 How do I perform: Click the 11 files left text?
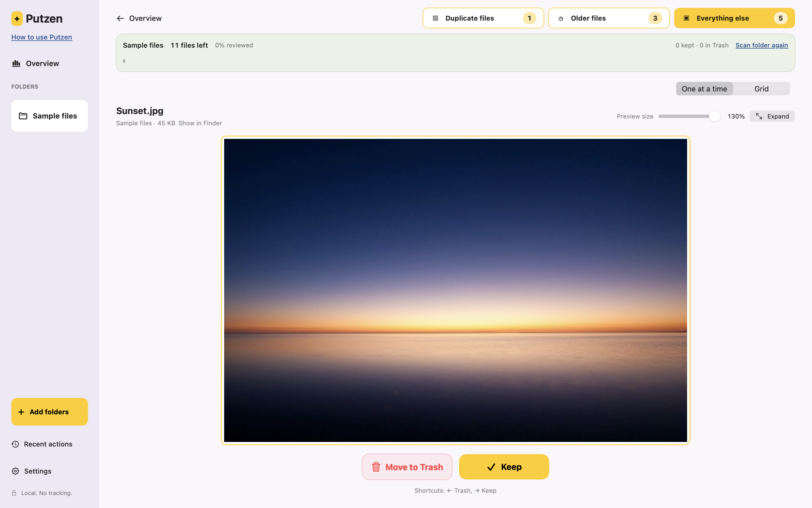coord(189,45)
